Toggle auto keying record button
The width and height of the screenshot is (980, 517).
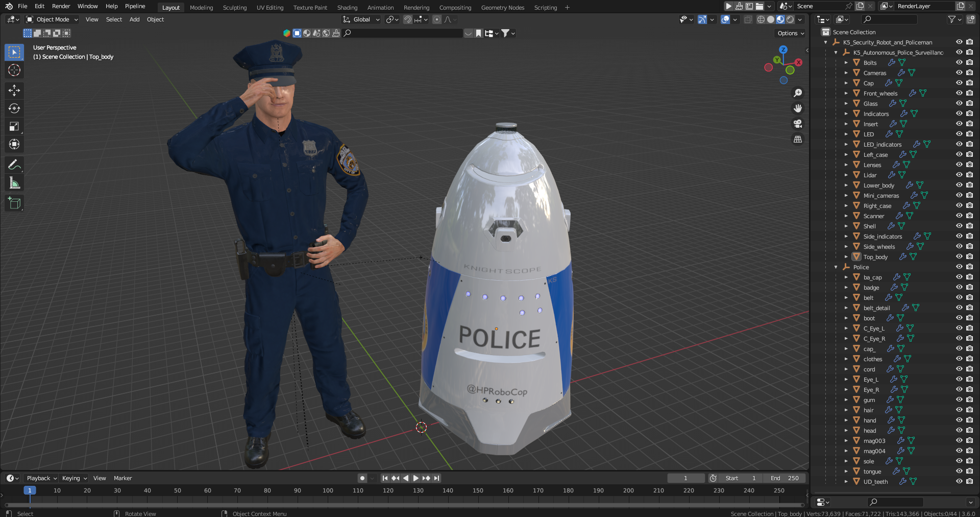click(x=362, y=478)
